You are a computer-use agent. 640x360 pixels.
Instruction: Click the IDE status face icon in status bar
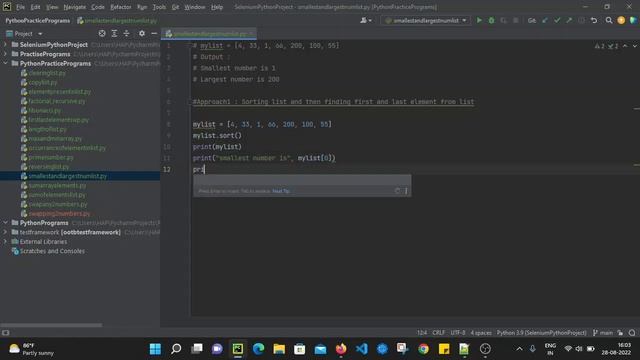point(632,333)
